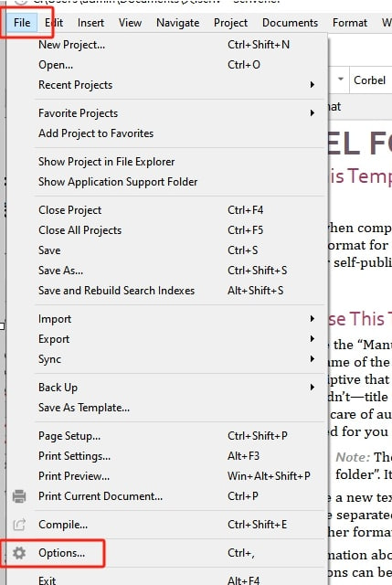Select Save As Template entry
Screen dimensions: 392x585
point(84,408)
